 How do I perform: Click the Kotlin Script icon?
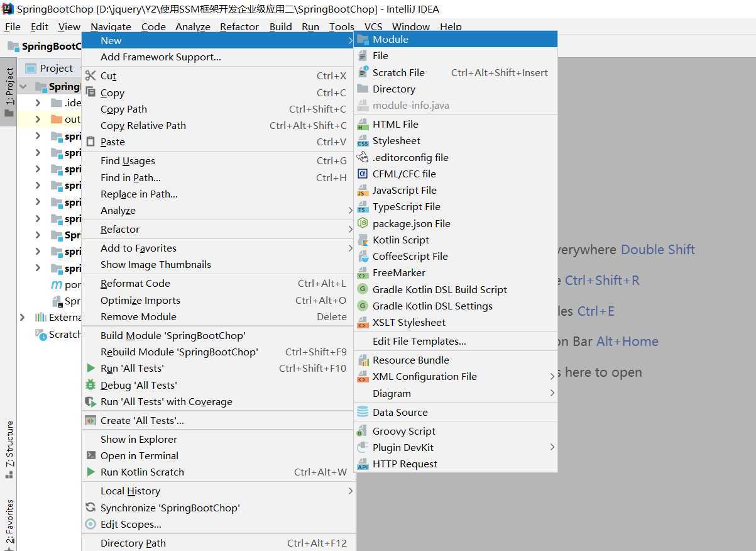[x=363, y=240]
